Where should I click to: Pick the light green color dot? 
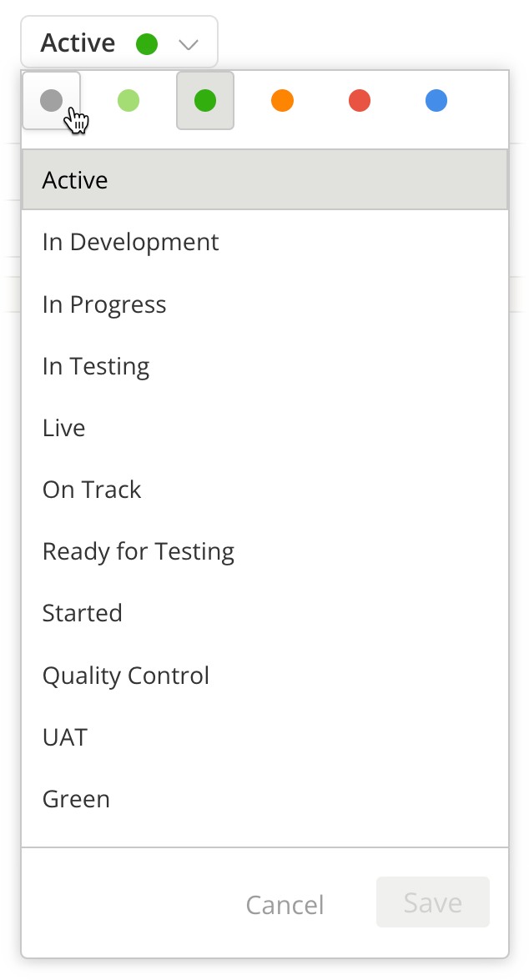[128, 101]
